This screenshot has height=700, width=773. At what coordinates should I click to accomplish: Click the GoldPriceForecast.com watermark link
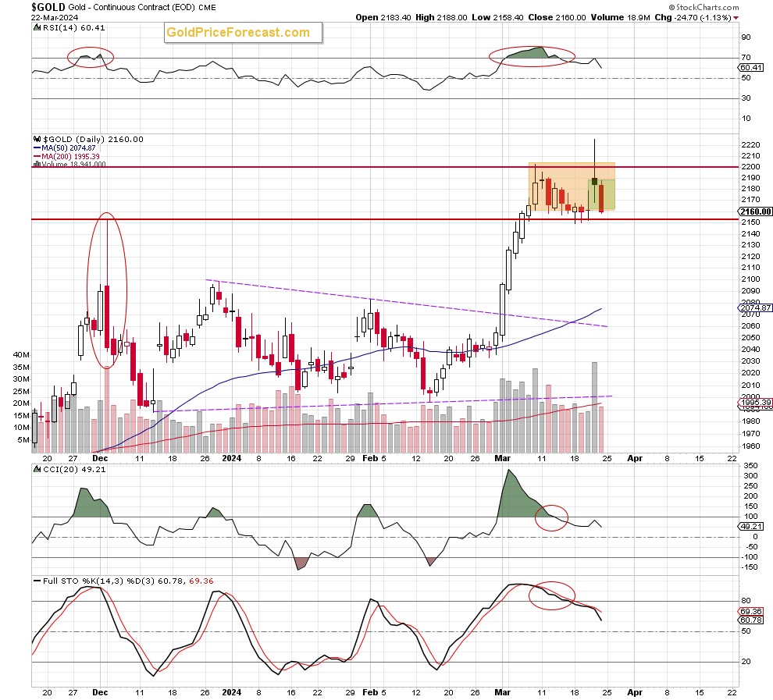[237, 33]
